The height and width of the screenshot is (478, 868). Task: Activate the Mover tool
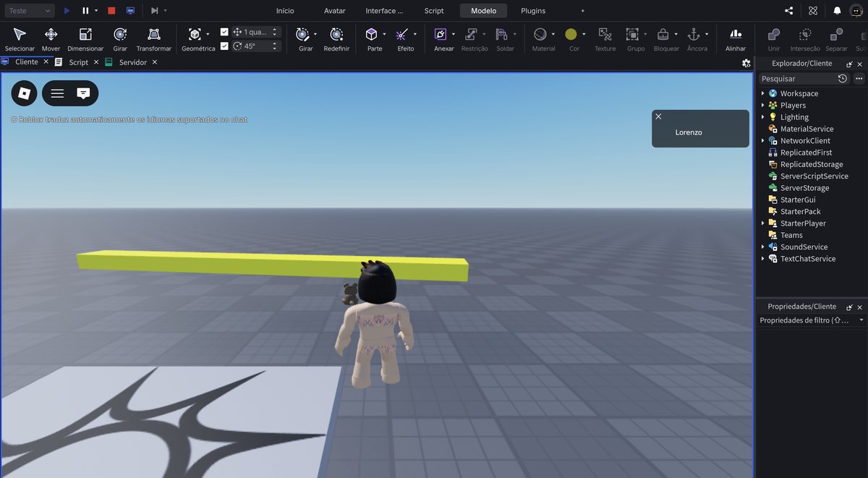pos(51,39)
